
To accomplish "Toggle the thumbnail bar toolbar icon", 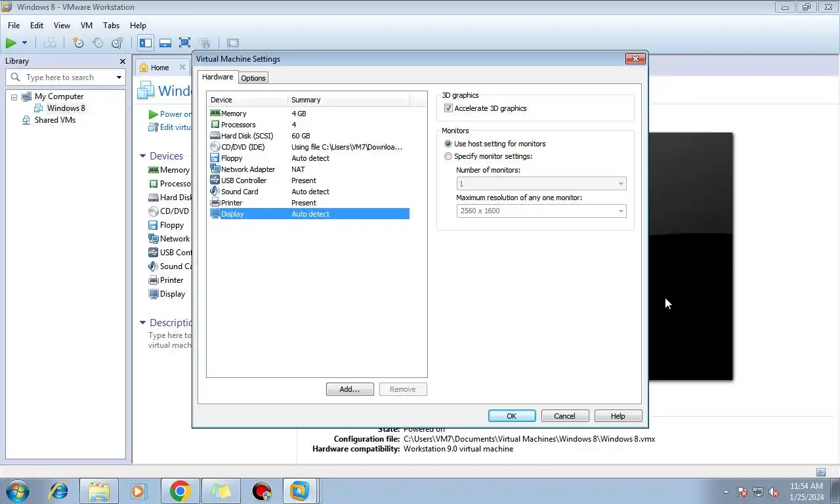I will point(165,43).
